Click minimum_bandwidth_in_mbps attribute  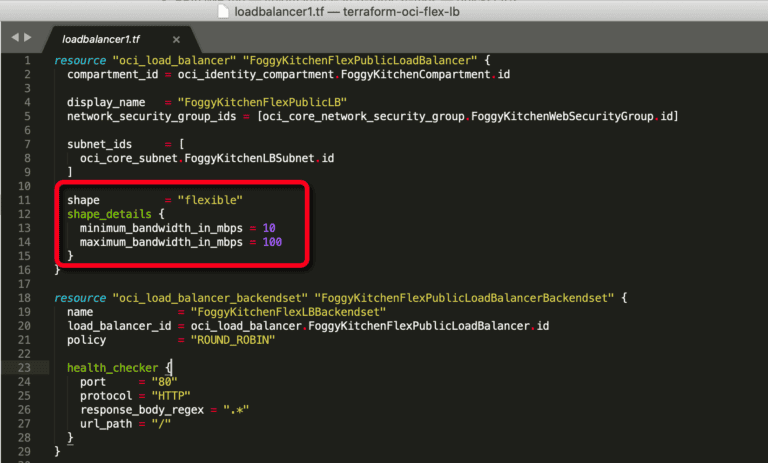[x=161, y=228]
